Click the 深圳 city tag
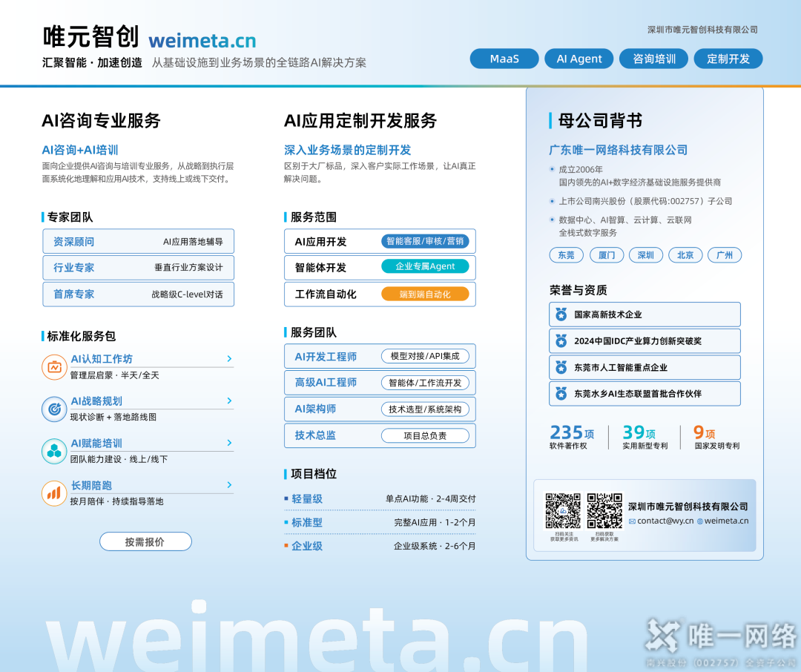 point(646,255)
